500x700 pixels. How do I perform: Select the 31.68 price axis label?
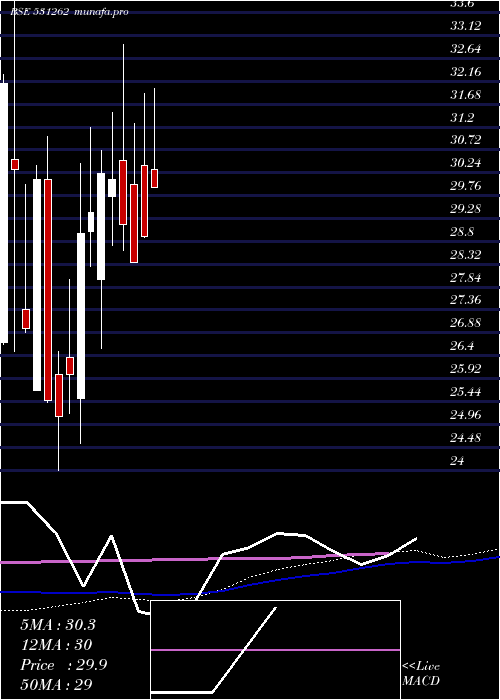click(x=466, y=95)
